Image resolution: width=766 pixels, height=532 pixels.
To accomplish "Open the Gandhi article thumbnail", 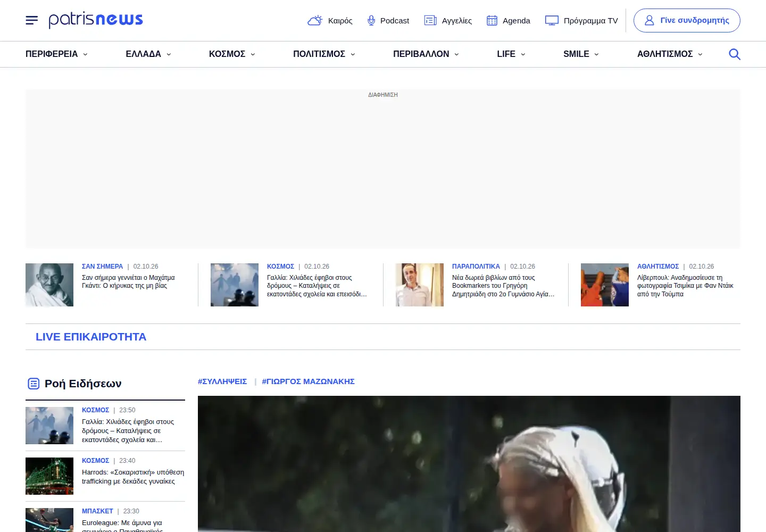I will point(49,285).
